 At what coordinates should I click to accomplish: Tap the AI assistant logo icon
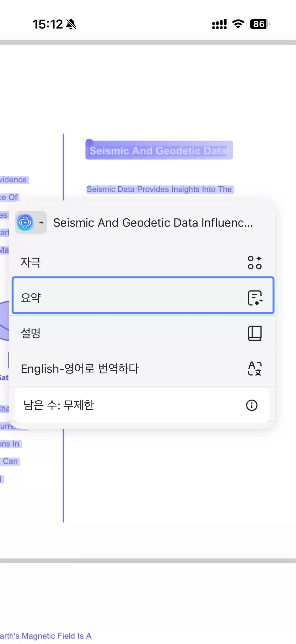[25, 222]
